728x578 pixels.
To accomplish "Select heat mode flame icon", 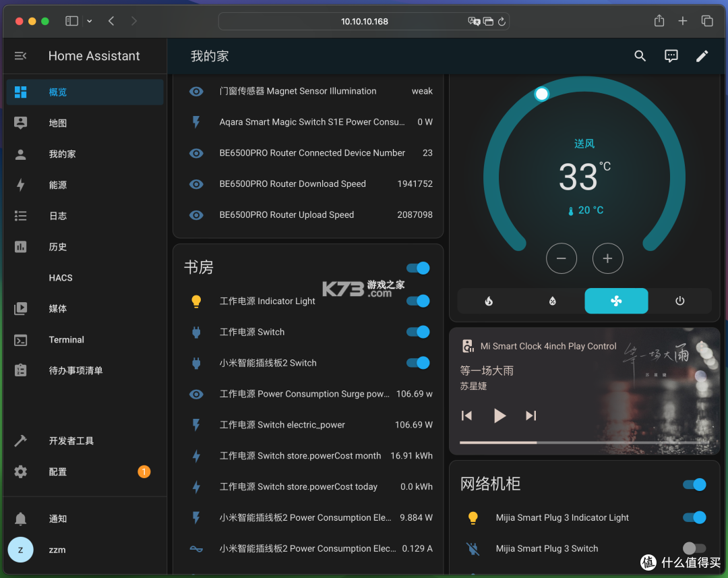I will pos(489,301).
